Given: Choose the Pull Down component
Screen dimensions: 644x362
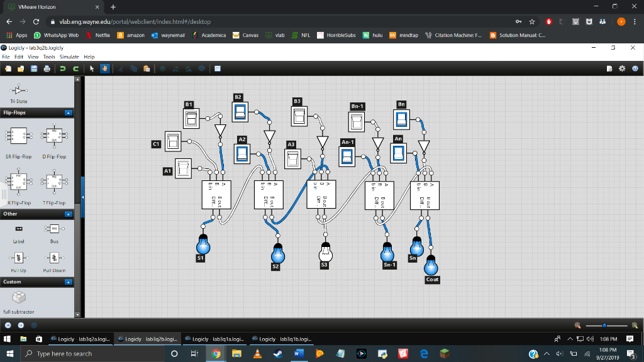Looking at the screenshot, I should (54, 258).
